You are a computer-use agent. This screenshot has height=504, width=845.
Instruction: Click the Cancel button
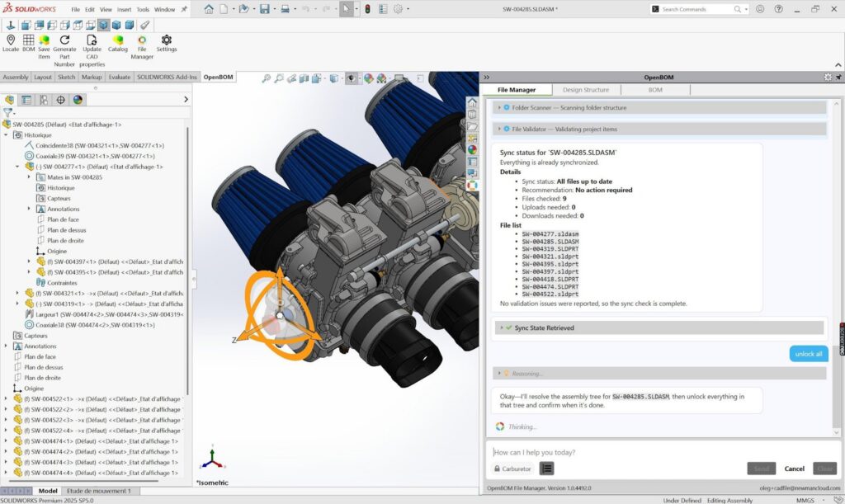click(x=795, y=469)
